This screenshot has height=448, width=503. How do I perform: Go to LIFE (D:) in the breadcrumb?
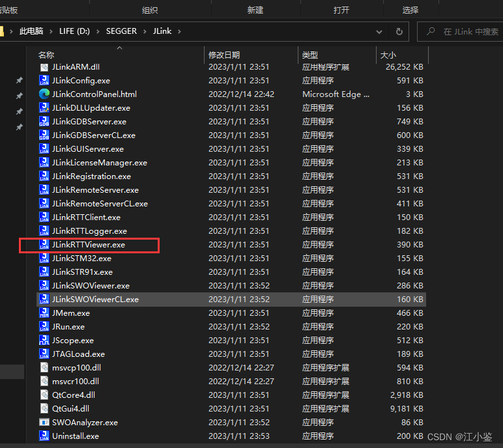pyautogui.click(x=74, y=31)
